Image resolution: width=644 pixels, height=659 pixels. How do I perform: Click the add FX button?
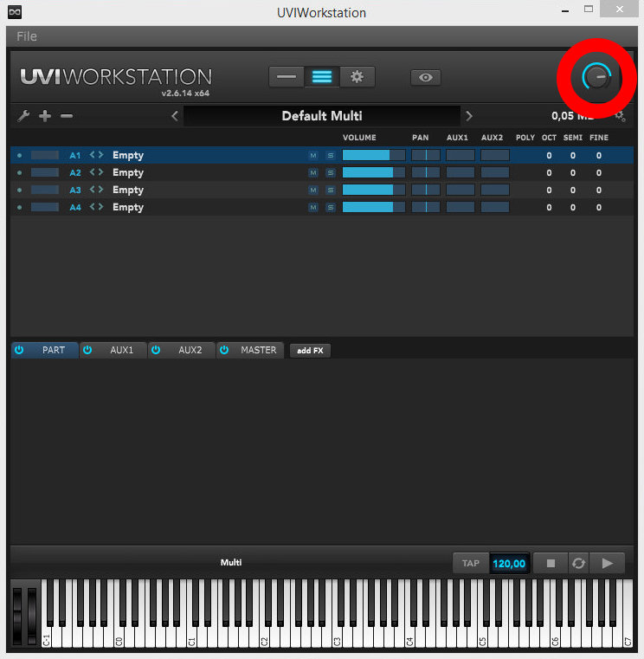(x=310, y=351)
